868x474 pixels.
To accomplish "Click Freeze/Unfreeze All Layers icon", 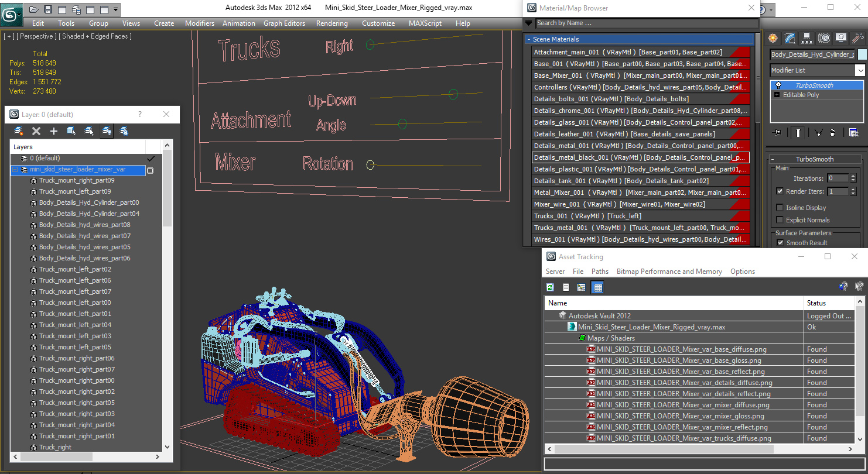I will coord(124,131).
